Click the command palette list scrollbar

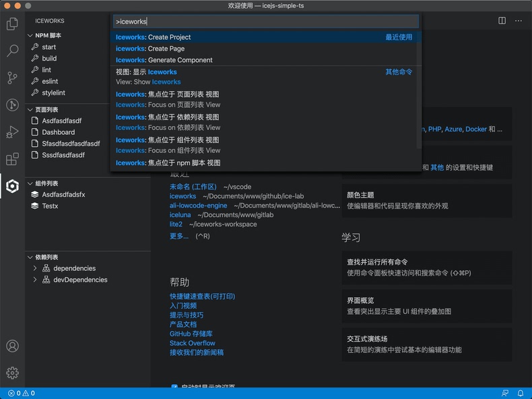click(419, 90)
